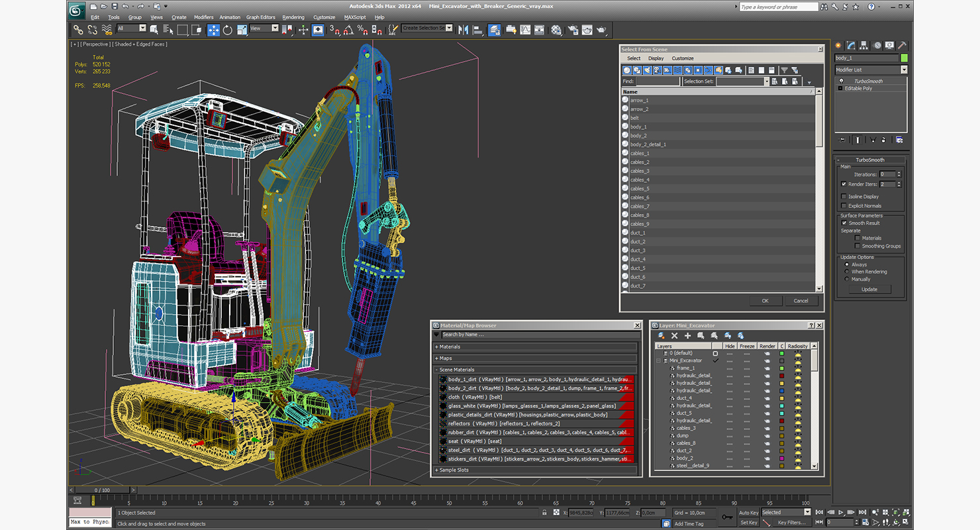Enable the Isoline Display checkbox
This screenshot has height=530, width=980.
click(x=844, y=197)
